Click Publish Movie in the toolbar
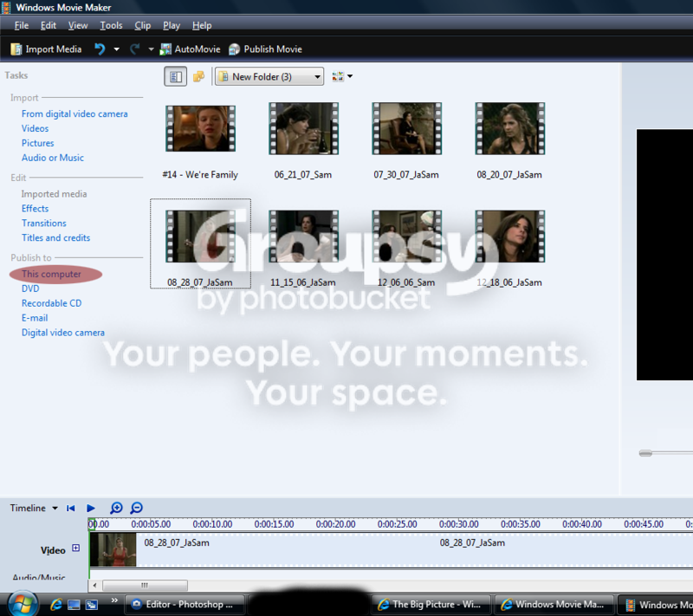693x616 pixels. pyautogui.click(x=265, y=49)
